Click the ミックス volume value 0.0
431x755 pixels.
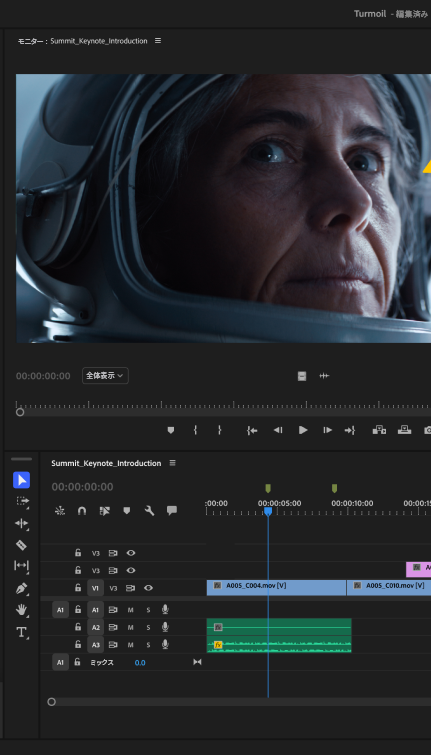pyautogui.click(x=140, y=663)
